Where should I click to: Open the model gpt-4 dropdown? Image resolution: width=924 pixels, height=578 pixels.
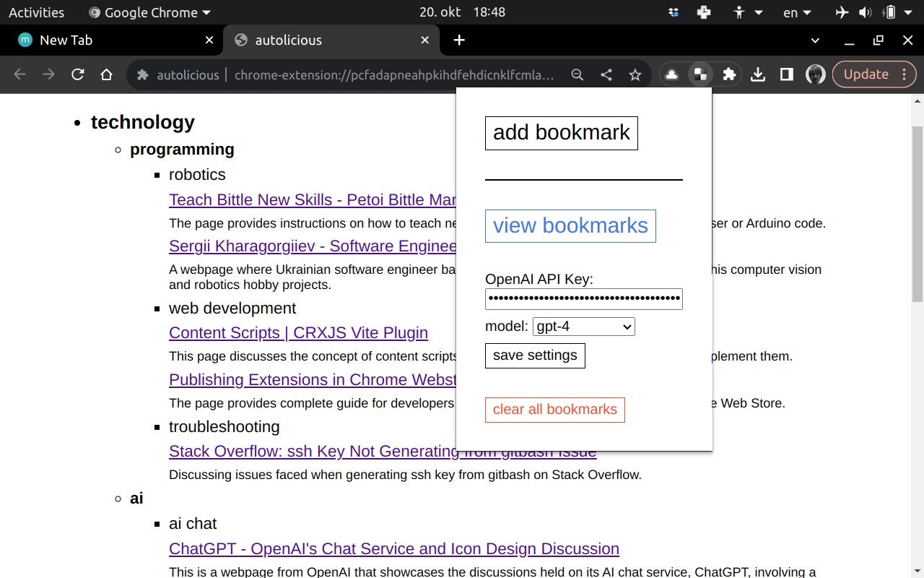click(583, 327)
